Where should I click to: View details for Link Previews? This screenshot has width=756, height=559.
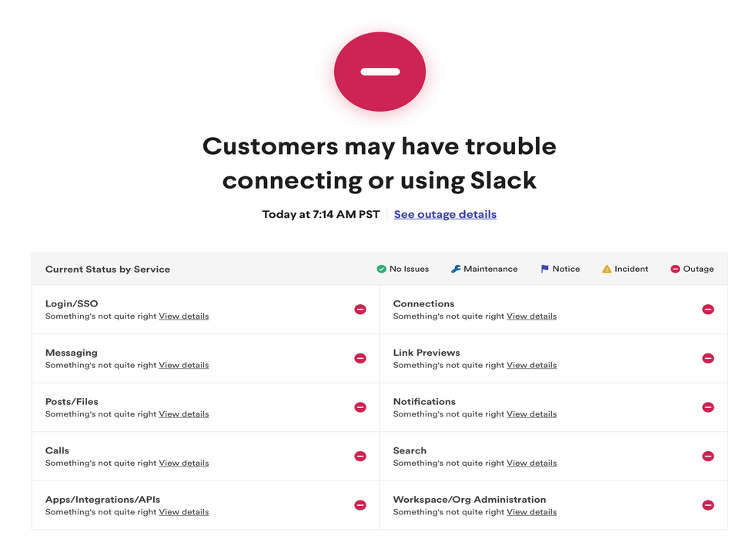(x=531, y=365)
